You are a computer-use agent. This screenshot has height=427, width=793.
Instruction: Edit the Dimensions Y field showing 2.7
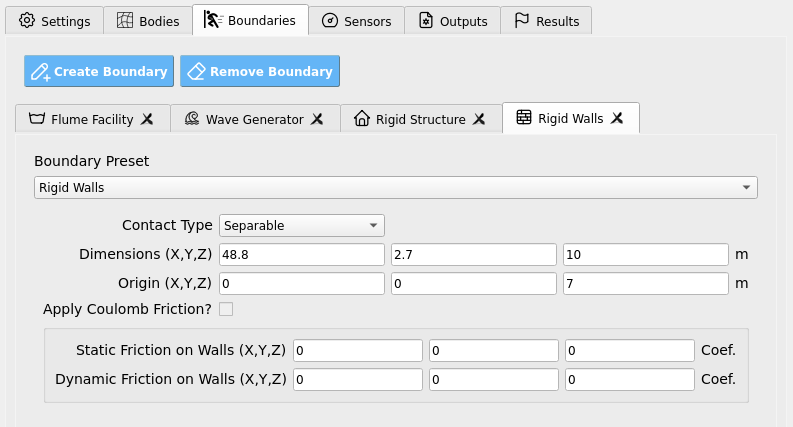pyautogui.click(x=474, y=254)
